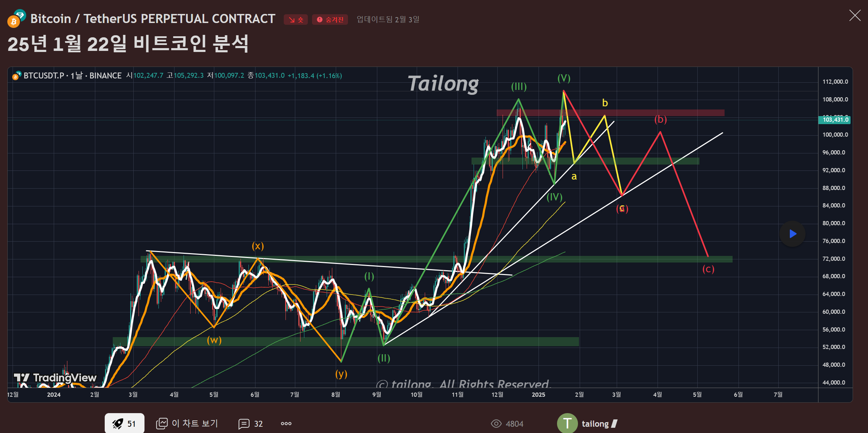
Task: Click the TradingView logo on chart
Action: click(55, 378)
